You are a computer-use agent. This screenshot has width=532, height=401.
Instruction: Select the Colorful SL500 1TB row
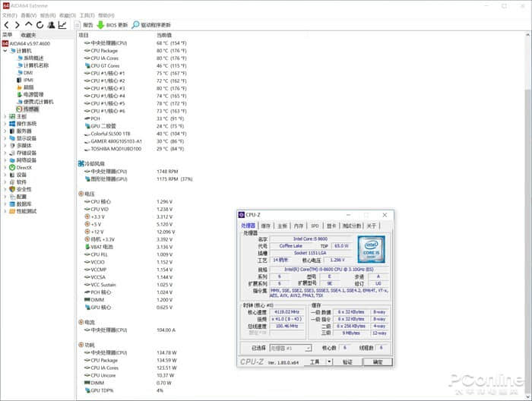pos(135,134)
